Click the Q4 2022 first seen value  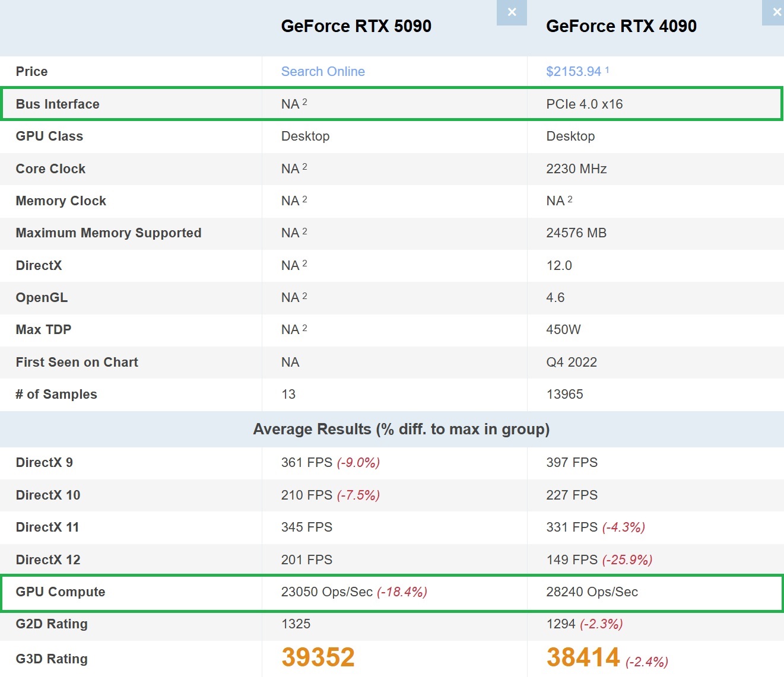click(571, 362)
